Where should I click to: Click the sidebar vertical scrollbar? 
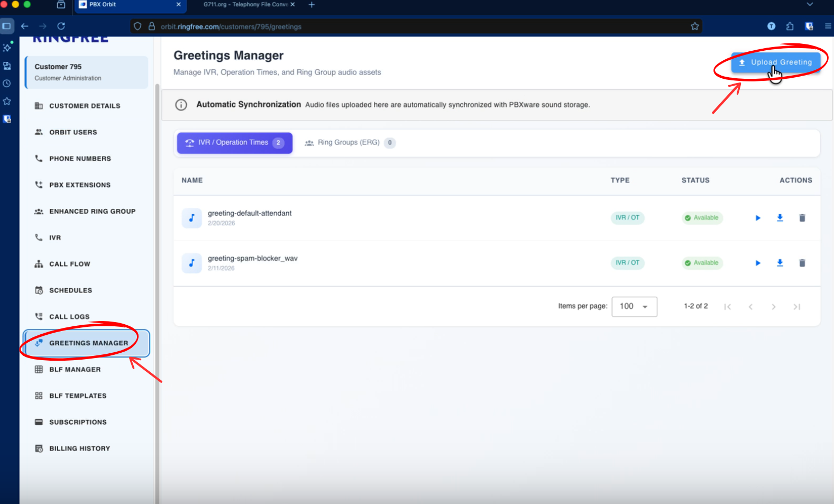157,264
